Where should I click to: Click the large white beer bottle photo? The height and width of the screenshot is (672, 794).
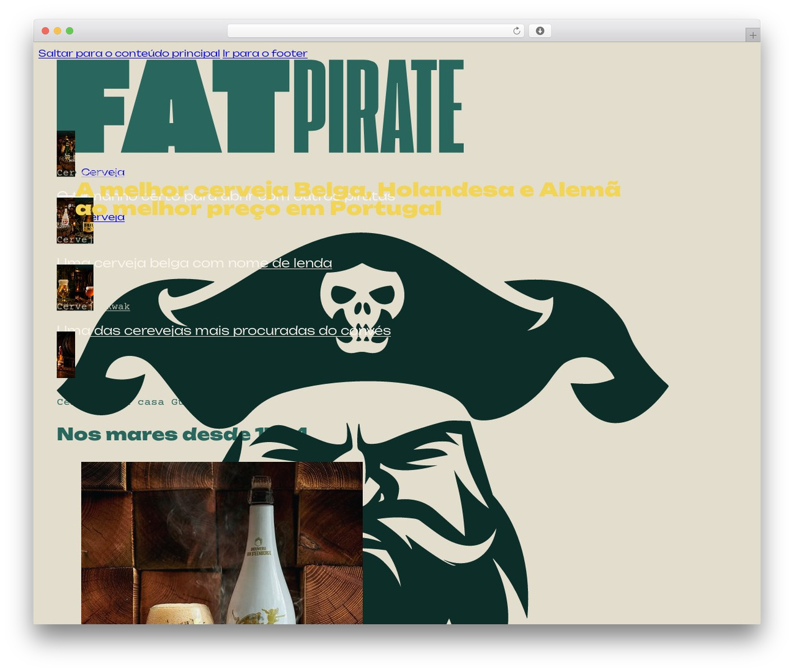[x=222, y=543]
